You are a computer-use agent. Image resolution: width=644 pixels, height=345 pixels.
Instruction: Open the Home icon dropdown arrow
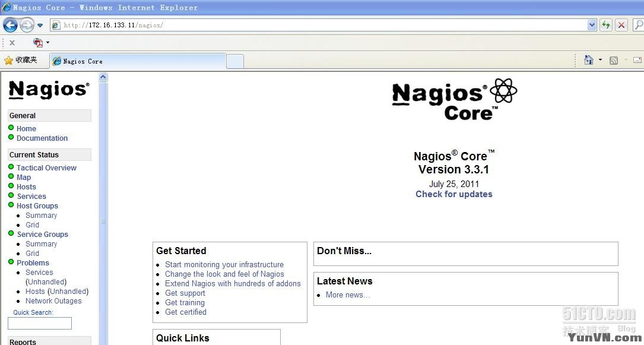pos(600,61)
